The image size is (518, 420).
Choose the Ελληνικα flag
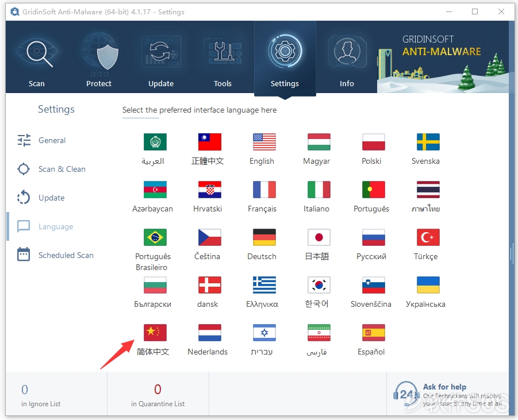pos(264,285)
